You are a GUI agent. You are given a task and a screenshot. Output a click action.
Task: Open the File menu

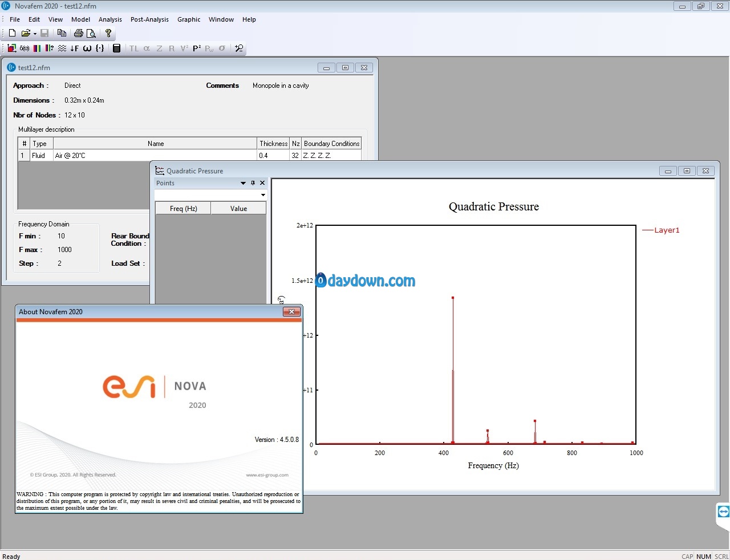15,19
